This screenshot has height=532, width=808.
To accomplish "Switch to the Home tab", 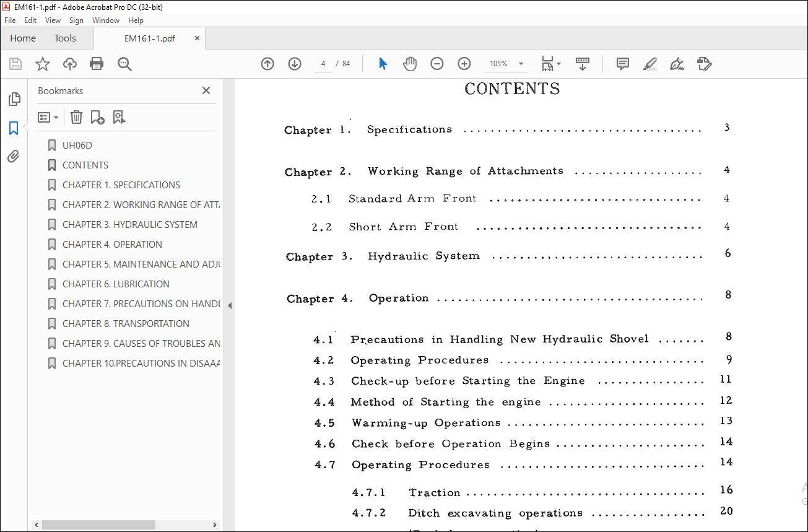I will (x=23, y=38).
